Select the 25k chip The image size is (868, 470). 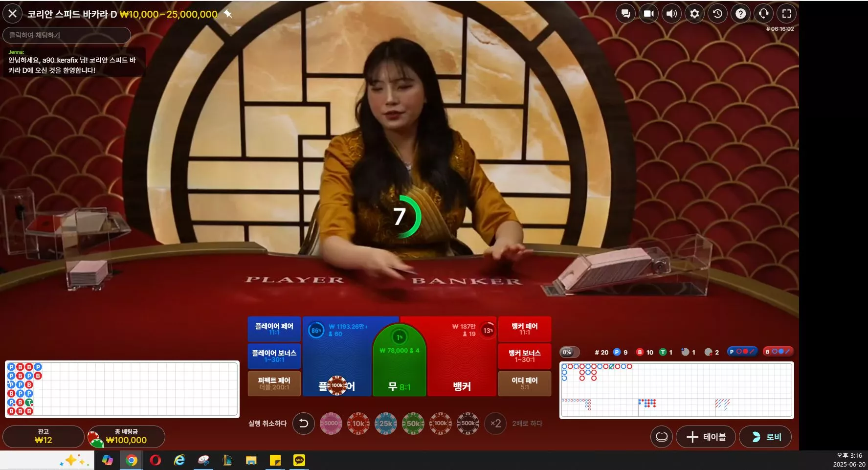tap(386, 424)
